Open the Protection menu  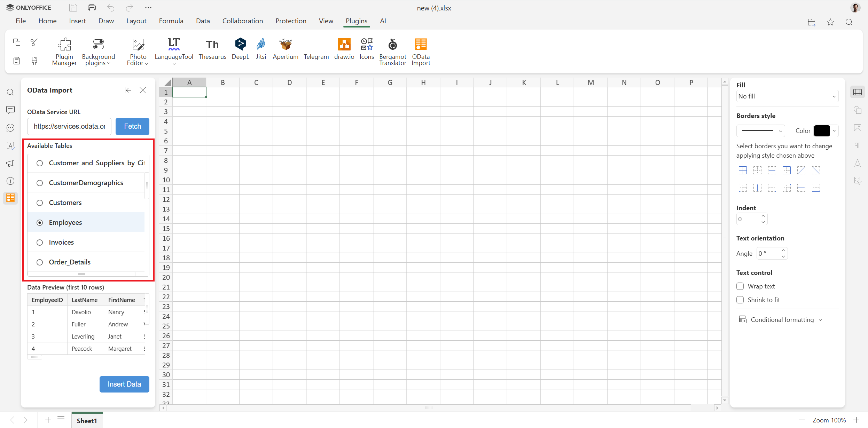pyautogui.click(x=291, y=21)
